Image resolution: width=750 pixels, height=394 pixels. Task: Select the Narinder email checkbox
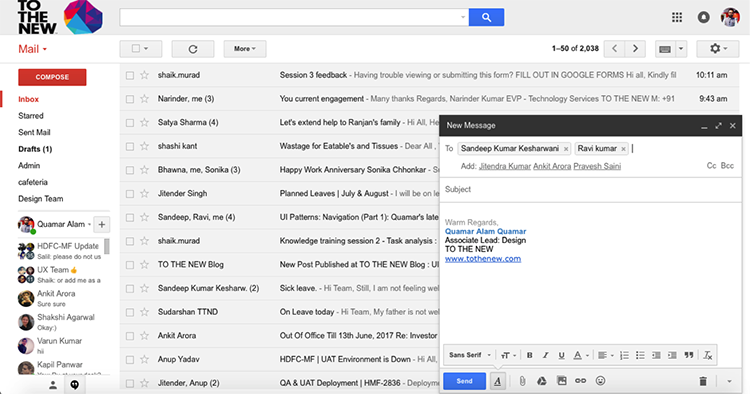(130, 99)
